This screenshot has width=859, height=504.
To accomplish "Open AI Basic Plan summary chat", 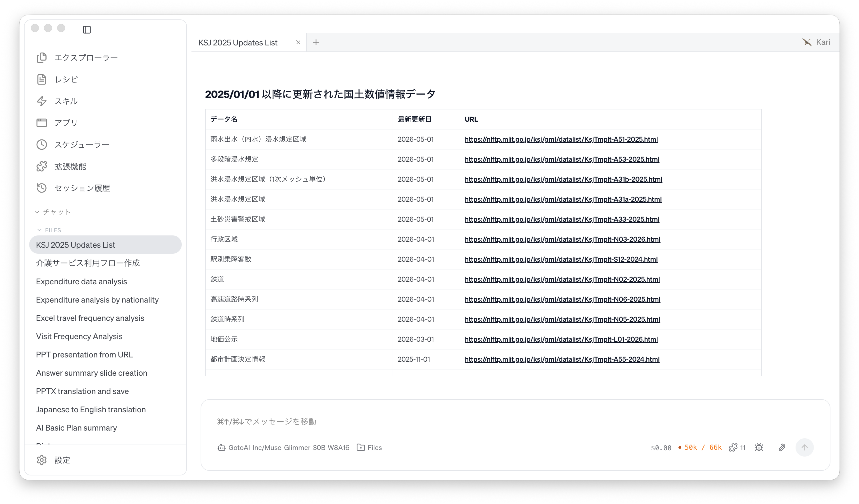I will pos(76,428).
